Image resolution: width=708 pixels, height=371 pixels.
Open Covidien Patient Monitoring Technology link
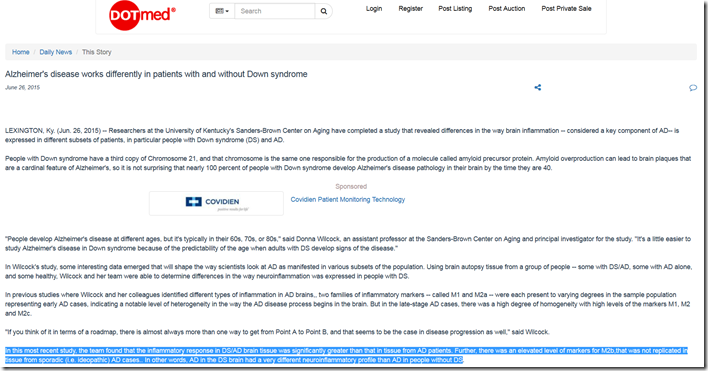(x=348, y=199)
